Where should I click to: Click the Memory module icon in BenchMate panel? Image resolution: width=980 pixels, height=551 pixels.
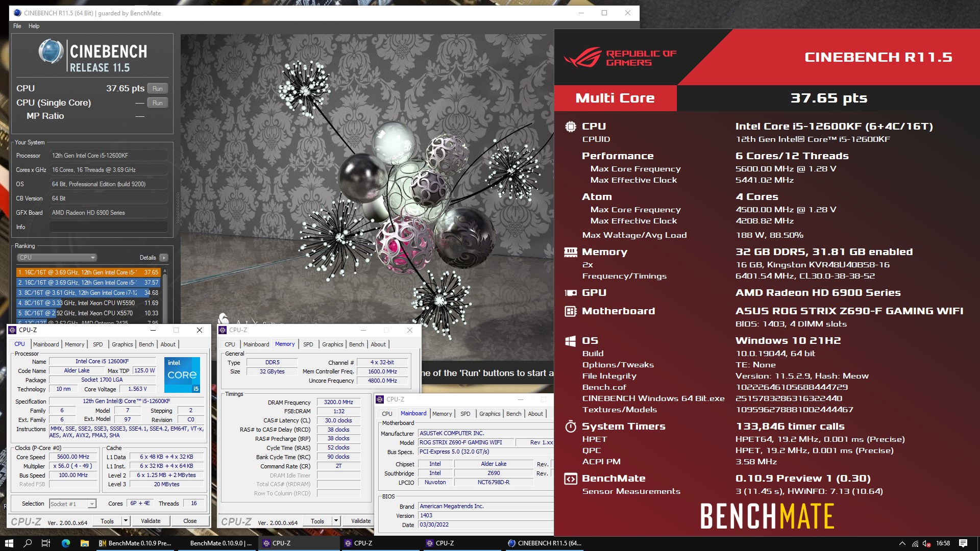pos(571,252)
